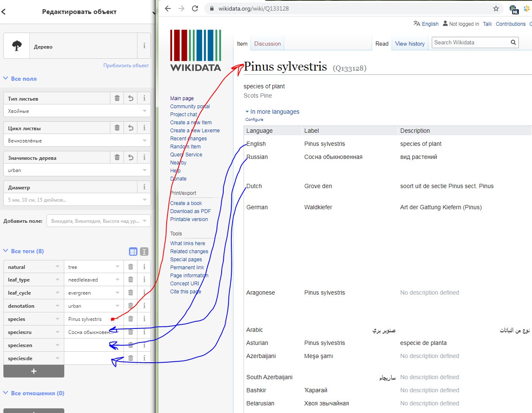The height and width of the screenshot is (413, 532).
Task: Delete the Цикл листвы field
Action: coord(117,128)
